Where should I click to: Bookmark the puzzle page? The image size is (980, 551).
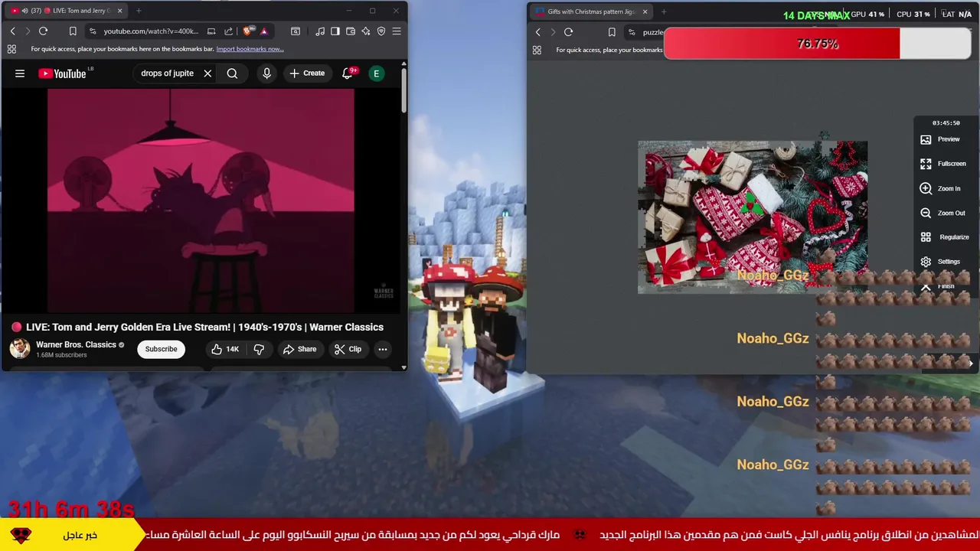click(x=612, y=32)
